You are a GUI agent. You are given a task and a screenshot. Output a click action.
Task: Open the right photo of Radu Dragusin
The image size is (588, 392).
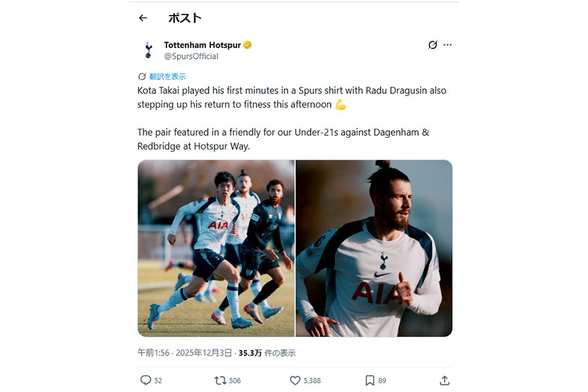374,248
